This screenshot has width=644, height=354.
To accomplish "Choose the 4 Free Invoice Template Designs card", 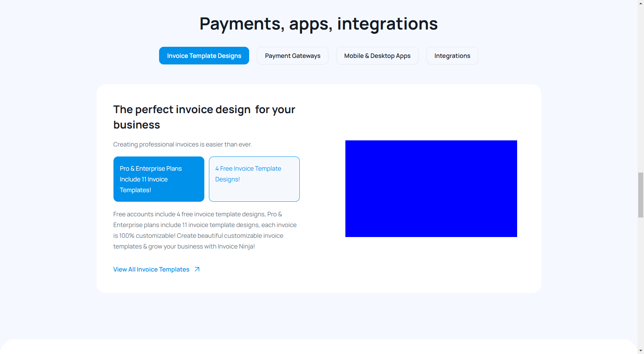I will point(254,179).
